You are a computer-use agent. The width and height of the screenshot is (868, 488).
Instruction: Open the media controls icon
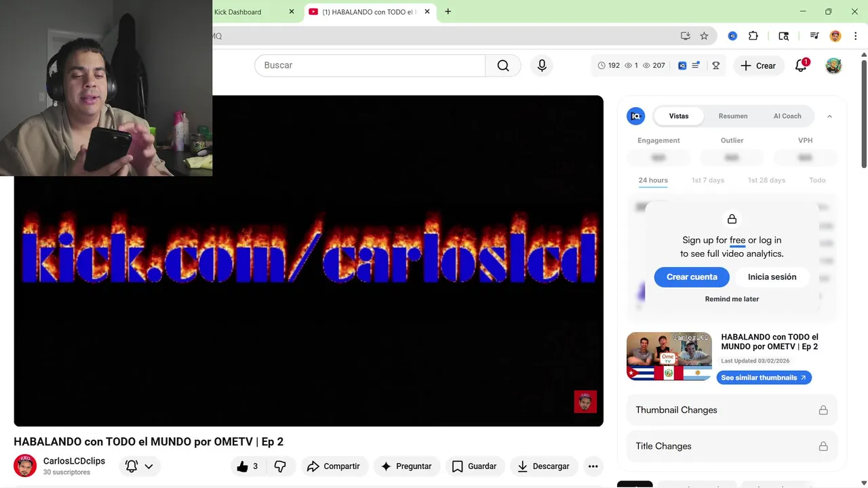tap(814, 36)
